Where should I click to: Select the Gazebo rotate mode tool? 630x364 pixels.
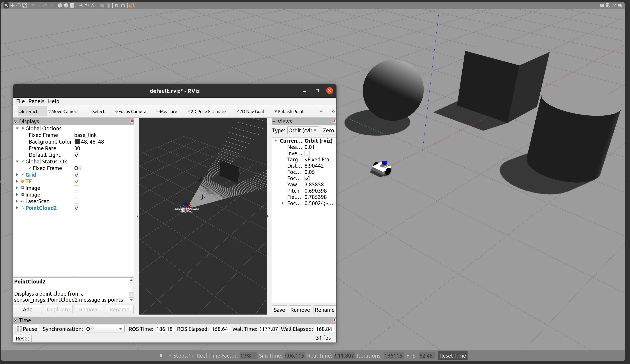point(18,6)
